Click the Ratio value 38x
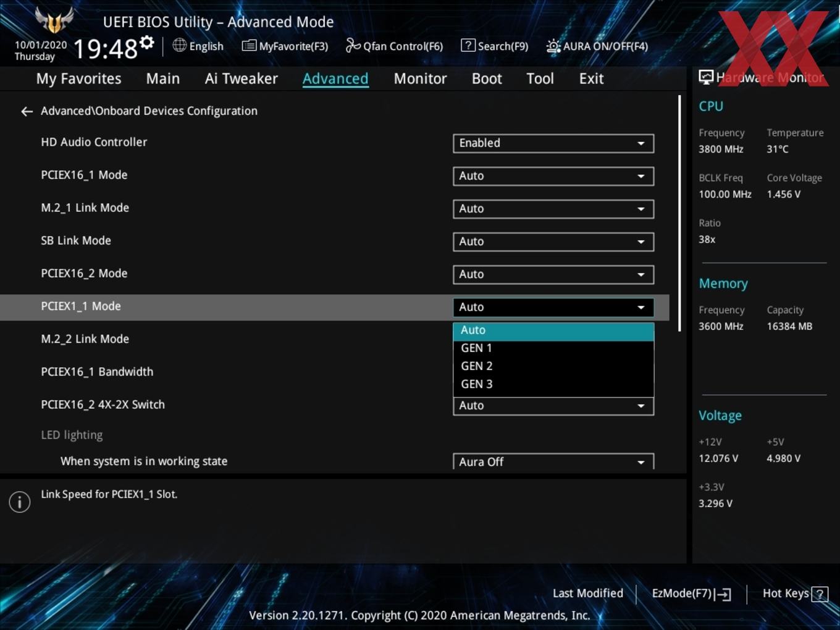840x630 pixels. 707,240
